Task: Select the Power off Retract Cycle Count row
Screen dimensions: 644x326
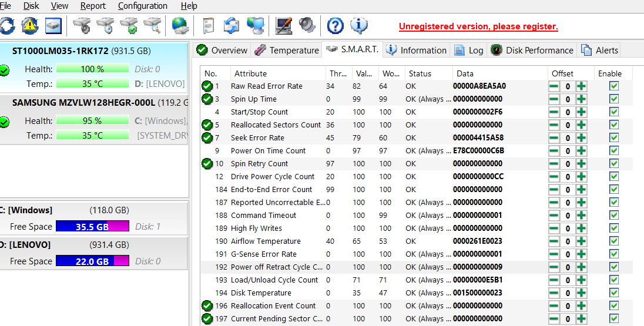Action: click(415, 267)
